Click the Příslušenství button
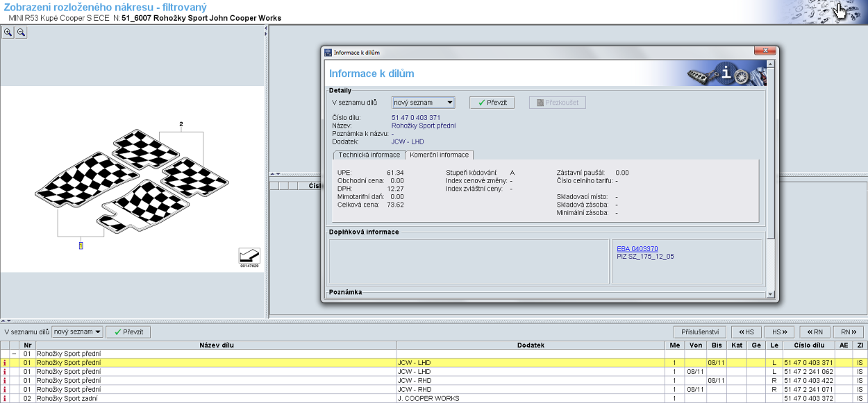The width and height of the screenshot is (868, 403). pos(699,332)
